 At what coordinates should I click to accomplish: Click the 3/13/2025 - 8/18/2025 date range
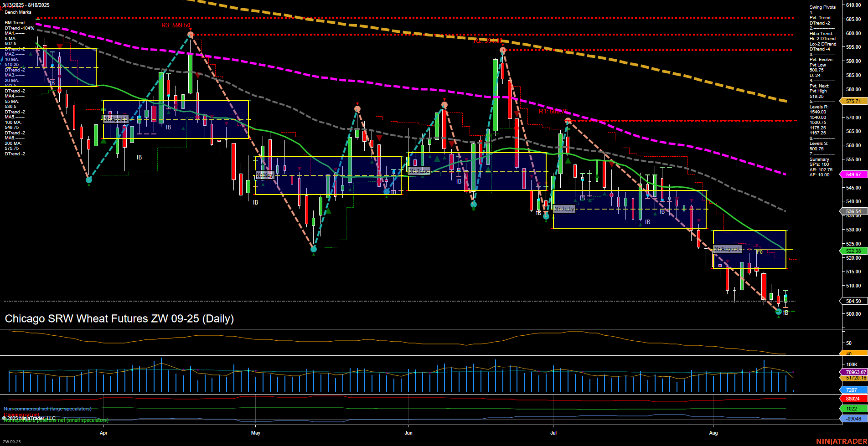(25, 5)
